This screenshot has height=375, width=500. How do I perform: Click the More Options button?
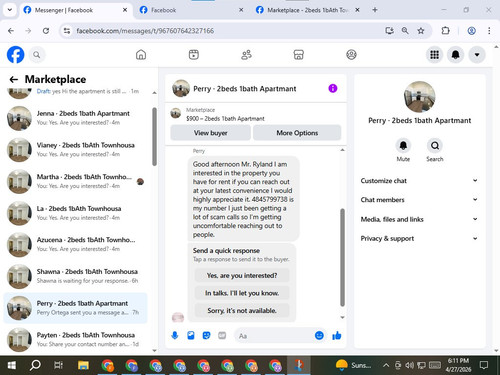point(297,133)
